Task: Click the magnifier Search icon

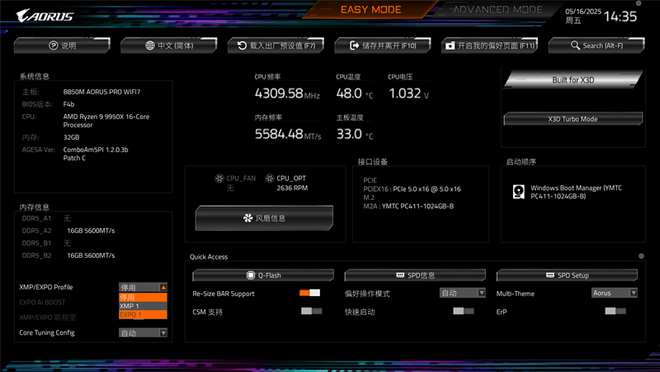Action: [575, 45]
